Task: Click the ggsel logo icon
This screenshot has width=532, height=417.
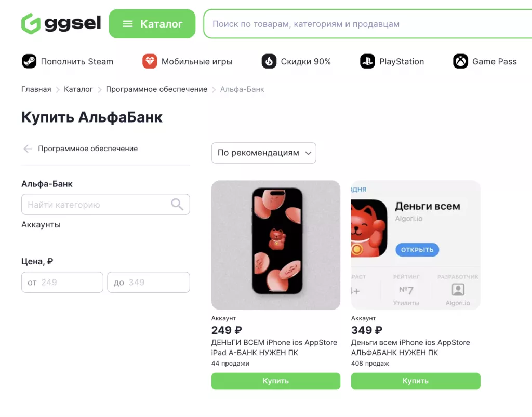Action: point(30,23)
